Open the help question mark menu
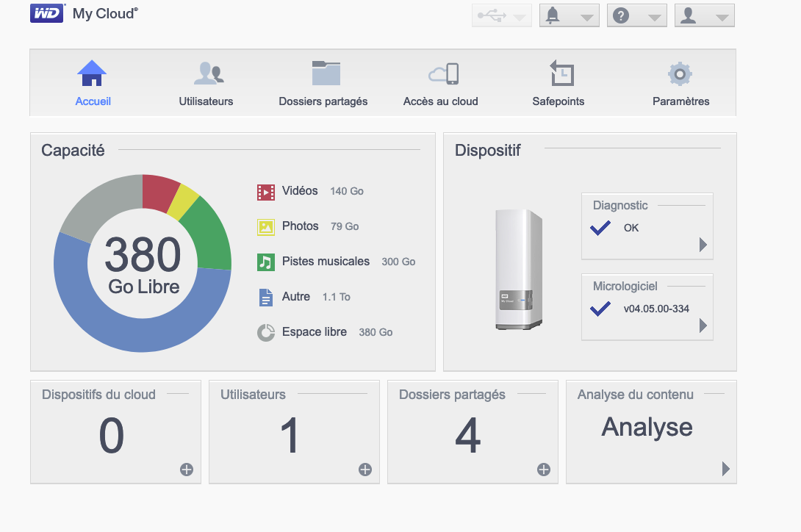Screen dimensions: 801x532 pyautogui.click(x=636, y=15)
